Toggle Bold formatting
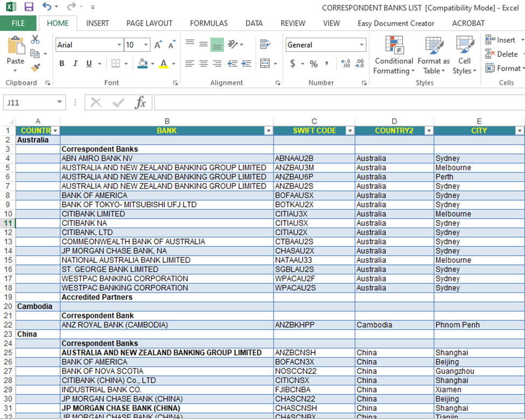Image resolution: width=525 pixels, height=420 pixels. coord(62,64)
